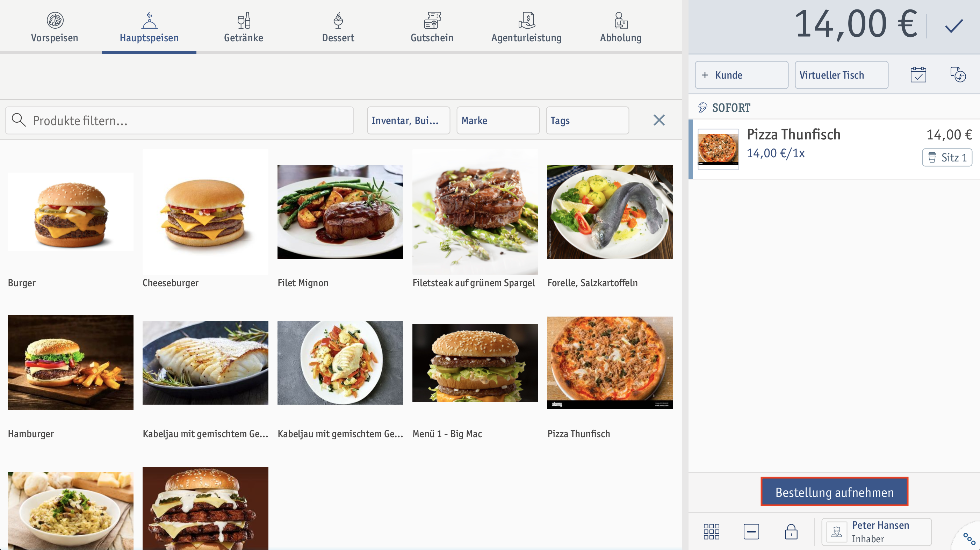This screenshot has height=550, width=980.
Task: Open Peter Hansen user profile
Action: coord(877,532)
